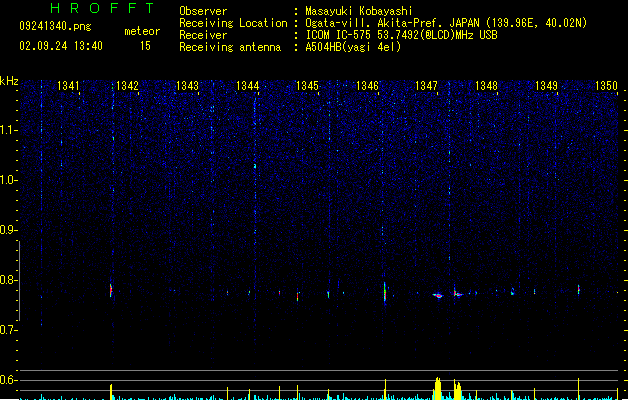
Task: Click the 1350 time axis label
Action: pyautogui.click(x=606, y=85)
